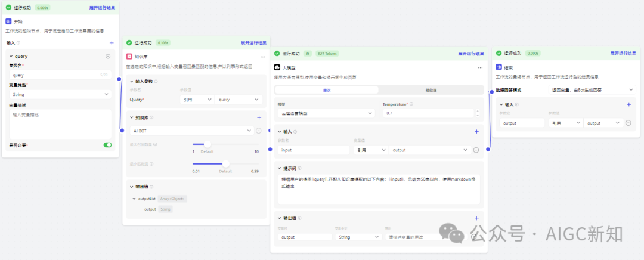Open the knowledge base node's three-dot menu

click(263, 57)
